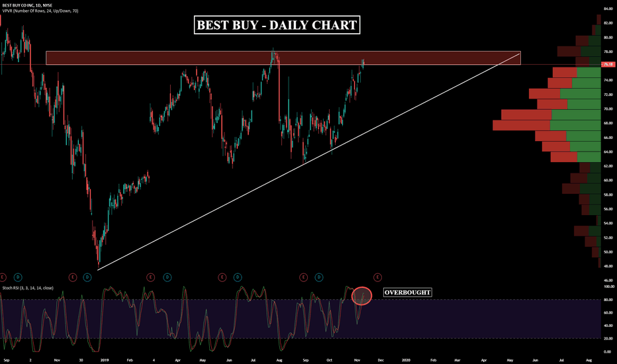Open the dividend marker dated September 2018
Screen dimensions: 617x364
point(18,277)
